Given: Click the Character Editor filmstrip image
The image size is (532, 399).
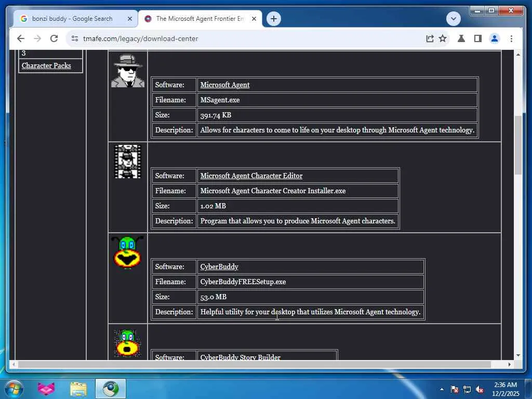Looking at the screenshot, I should (128, 162).
